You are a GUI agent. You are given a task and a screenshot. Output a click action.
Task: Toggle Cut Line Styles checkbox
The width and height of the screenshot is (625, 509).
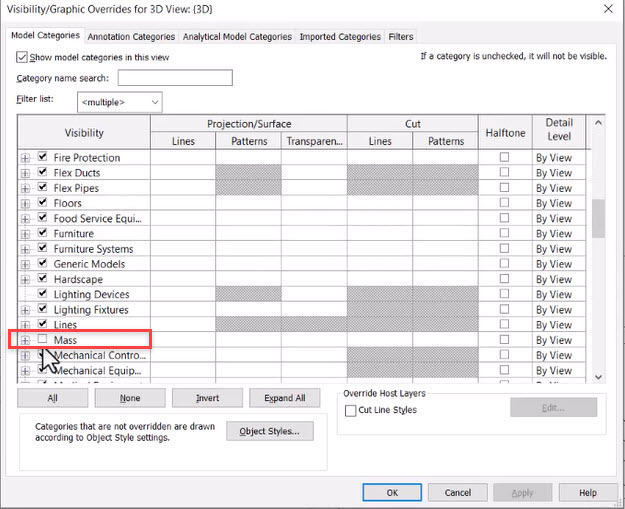(350, 411)
